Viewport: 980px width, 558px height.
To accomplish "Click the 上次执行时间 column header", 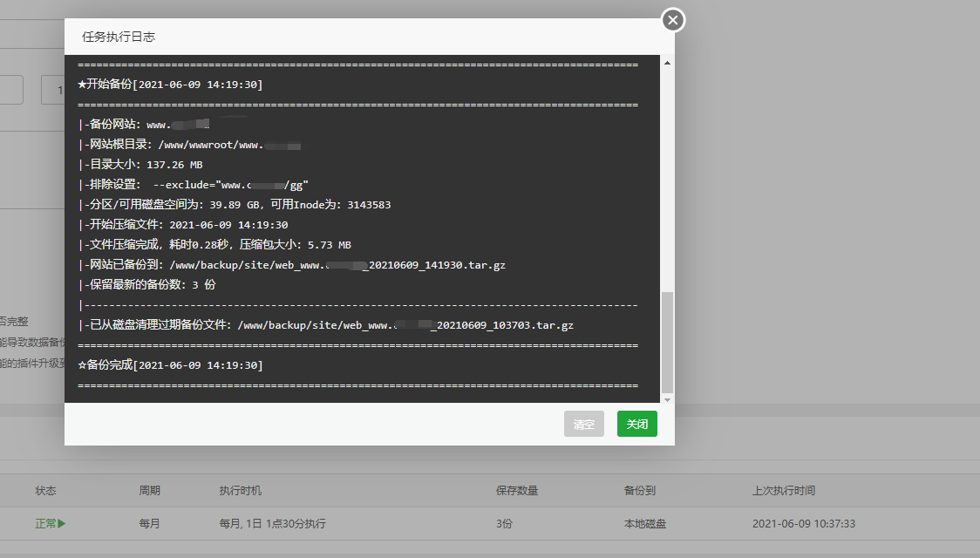I will click(x=784, y=491).
